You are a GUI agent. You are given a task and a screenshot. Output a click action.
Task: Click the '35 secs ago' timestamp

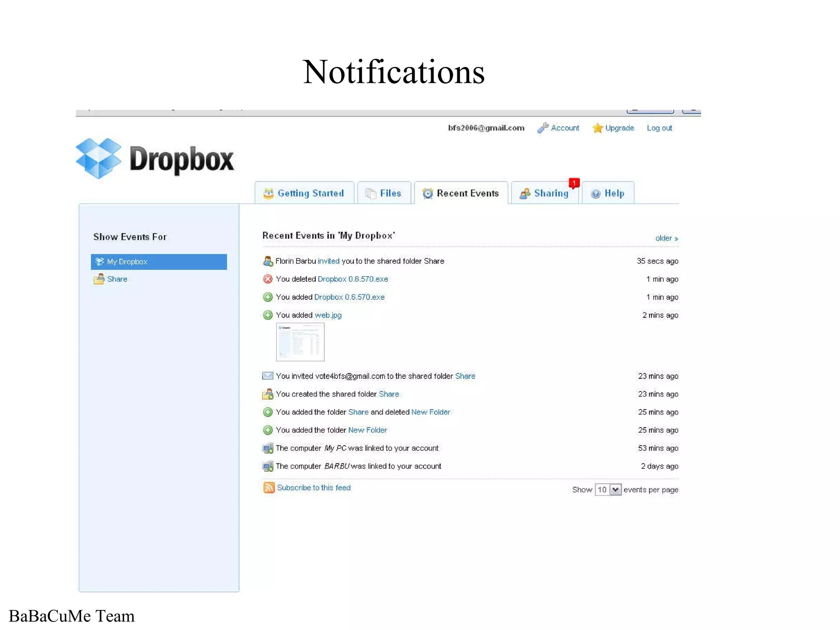tap(657, 261)
